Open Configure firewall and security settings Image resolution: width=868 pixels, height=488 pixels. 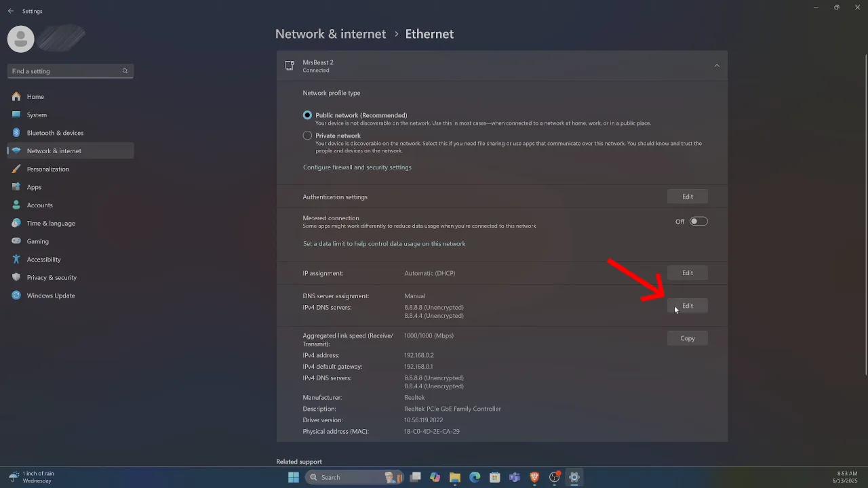[357, 167]
